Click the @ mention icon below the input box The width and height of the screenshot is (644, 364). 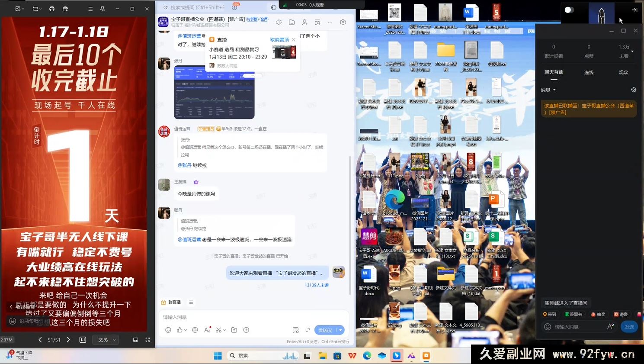(195, 330)
